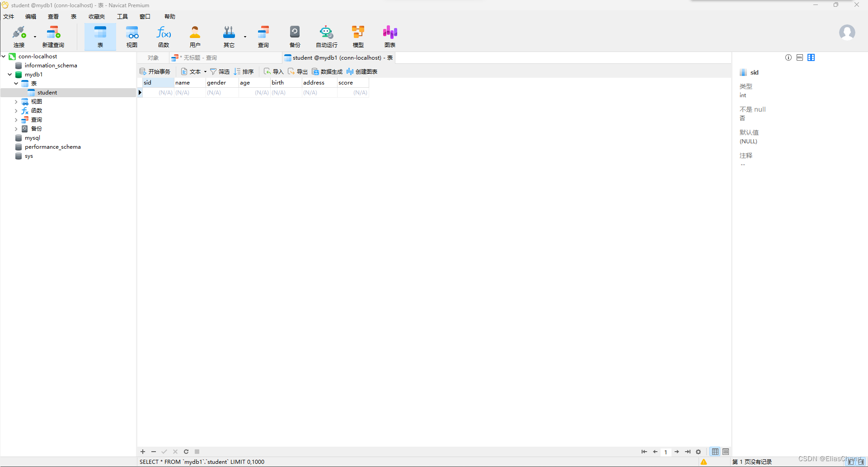
Task: Go to the last page
Action: click(688, 452)
